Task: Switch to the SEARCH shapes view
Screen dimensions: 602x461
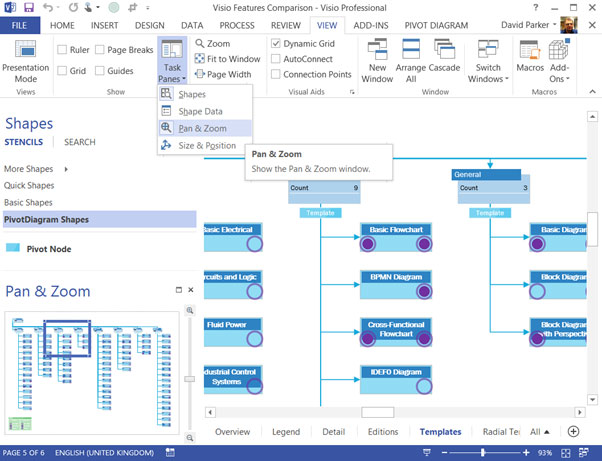Action: 80,142
